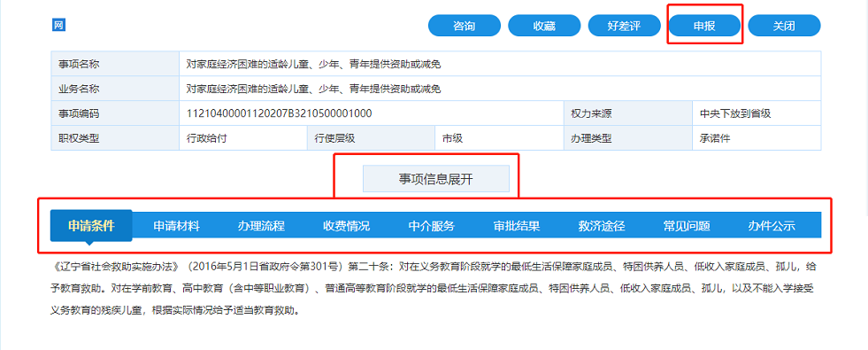Click the 承诺件 cell
This screenshot has width=868, height=350.
click(757, 138)
